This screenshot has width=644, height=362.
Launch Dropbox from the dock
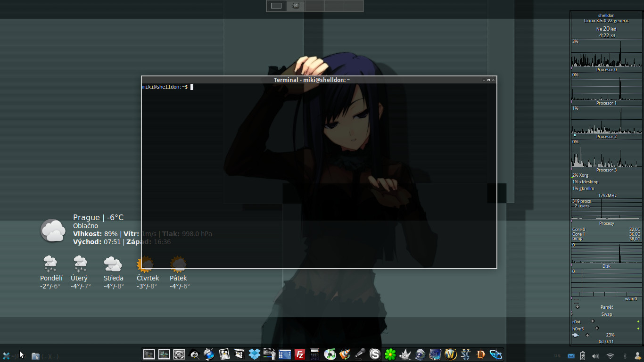(x=255, y=354)
